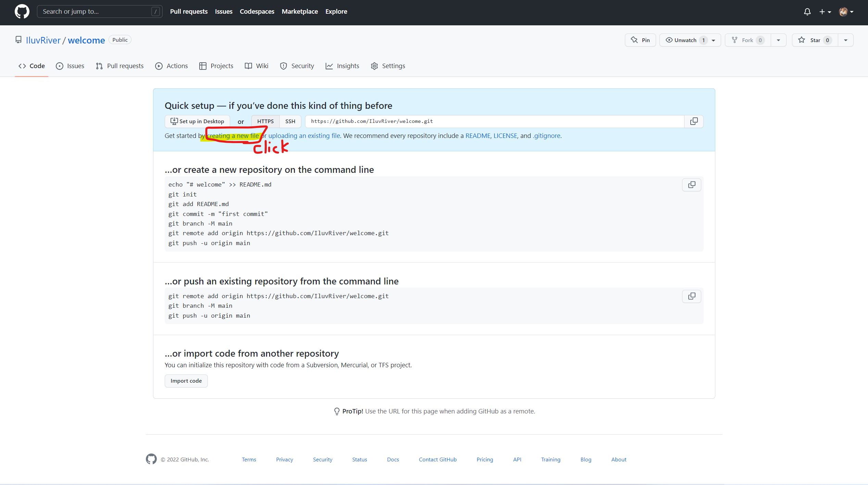Image resolution: width=868 pixels, height=485 pixels.
Task: Open the API footer link
Action: (x=517, y=460)
